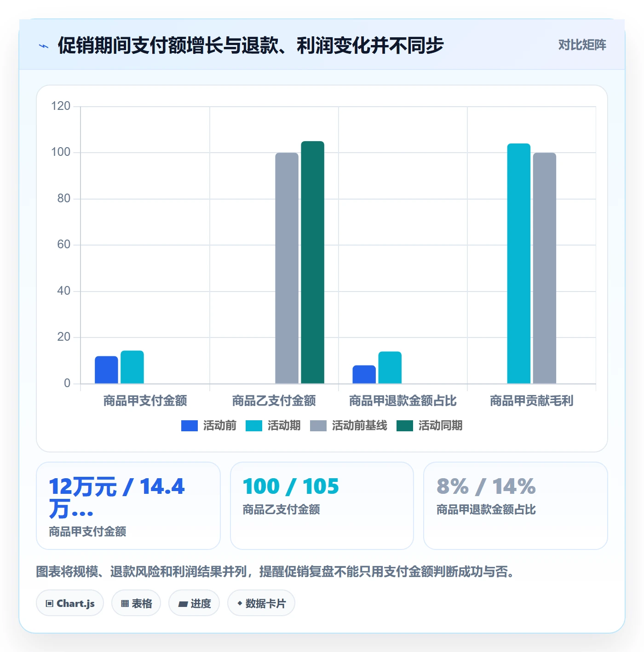Screen dimensions: 644x652
Task: Toggle the 活动同期 legend item
Action: pos(430,426)
